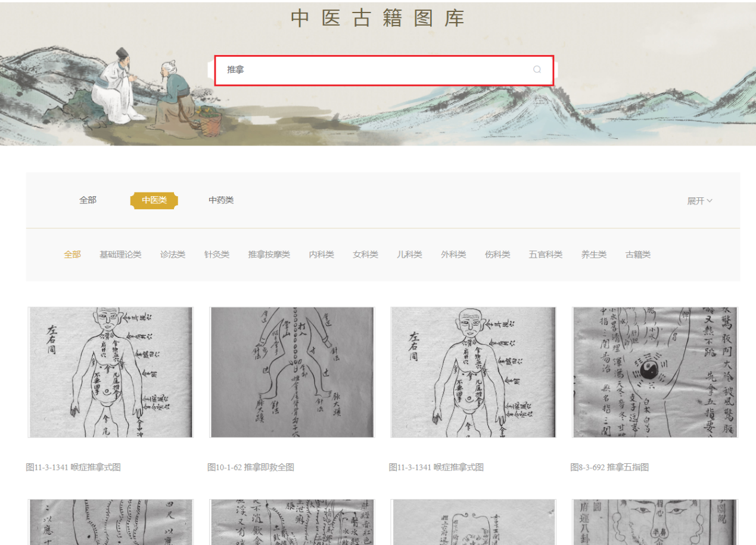Select the 古籍类 subcategory
The width and height of the screenshot is (756, 545).
point(638,255)
